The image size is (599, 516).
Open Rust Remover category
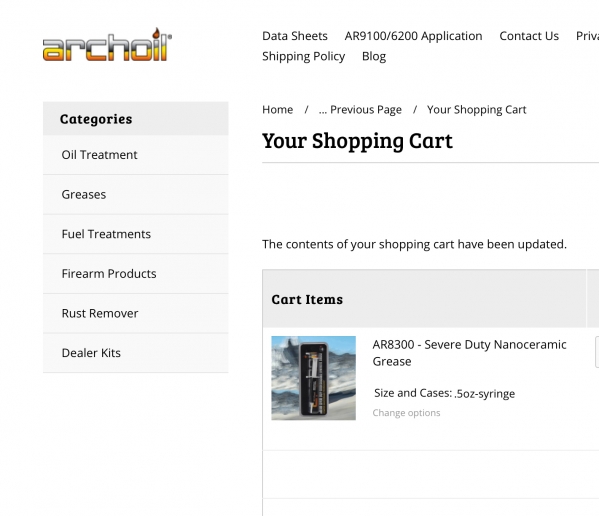(136, 313)
